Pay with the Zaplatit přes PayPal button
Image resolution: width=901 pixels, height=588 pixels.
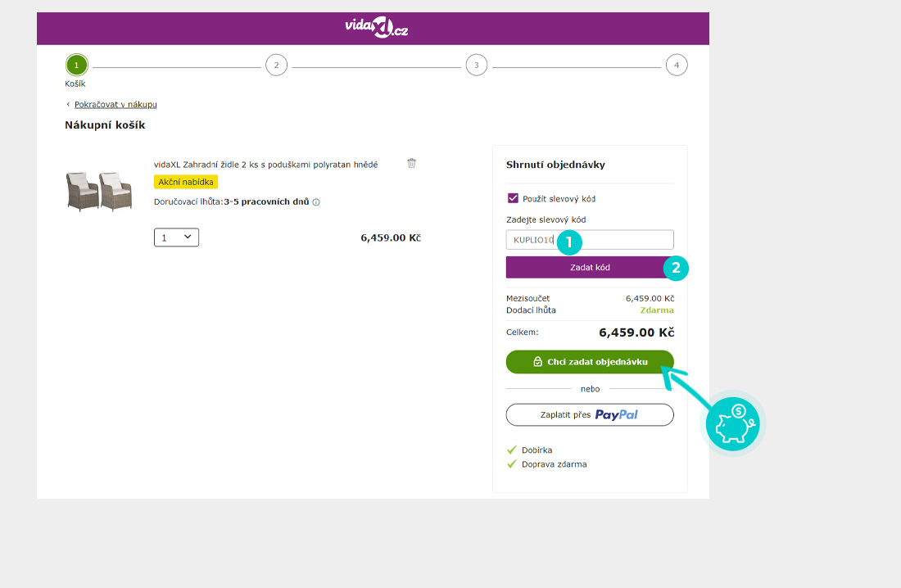pyautogui.click(x=590, y=415)
